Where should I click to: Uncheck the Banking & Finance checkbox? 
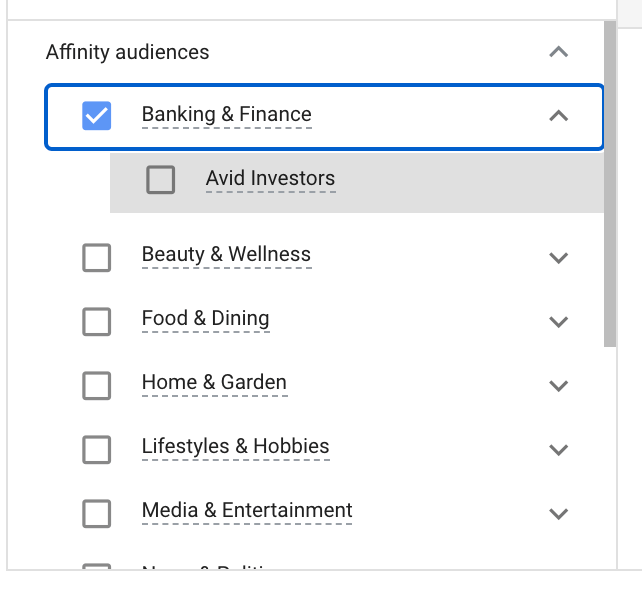97,116
